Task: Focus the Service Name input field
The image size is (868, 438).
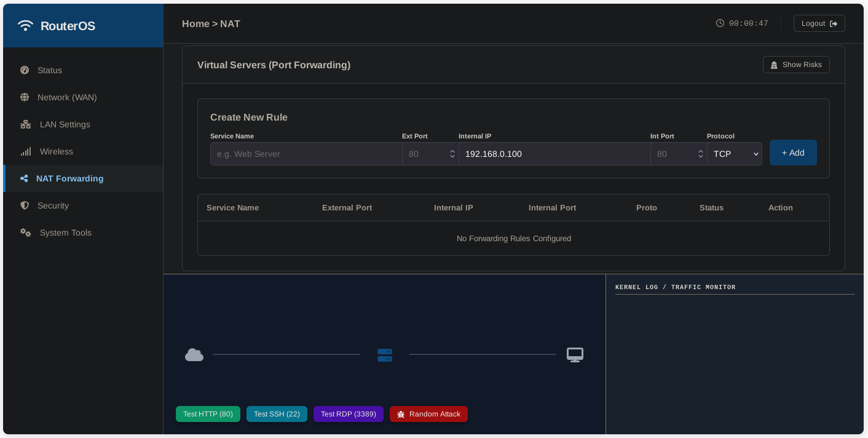Action: 306,154
